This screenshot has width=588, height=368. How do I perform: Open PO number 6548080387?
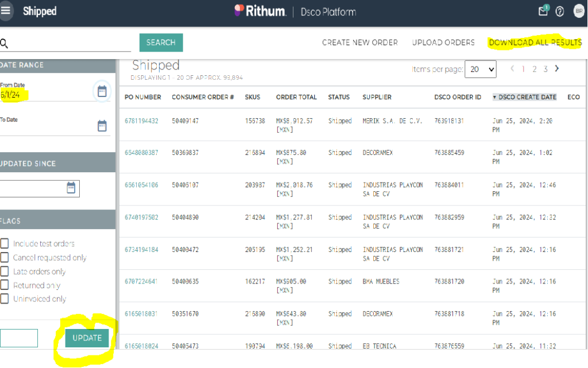click(x=141, y=153)
